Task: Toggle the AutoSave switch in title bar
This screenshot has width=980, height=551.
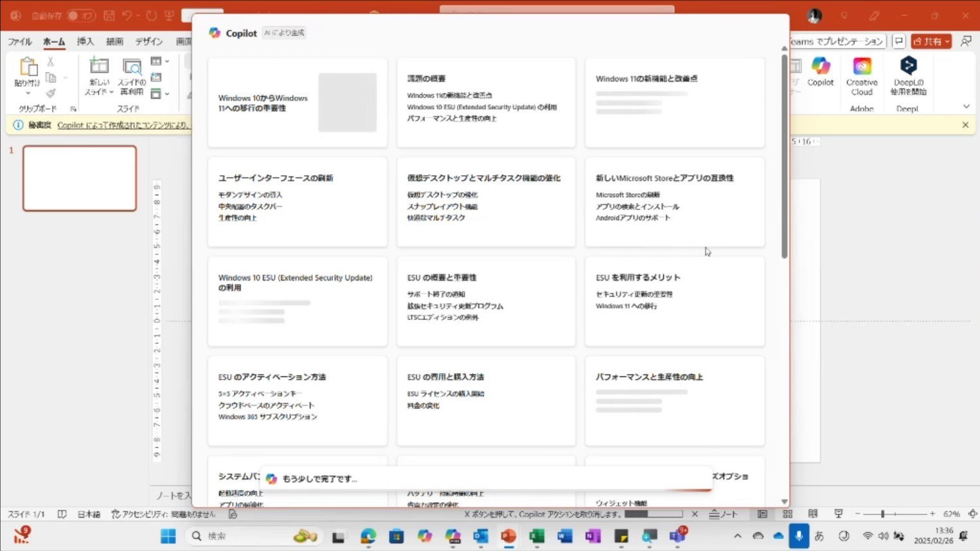Action: tap(80, 15)
